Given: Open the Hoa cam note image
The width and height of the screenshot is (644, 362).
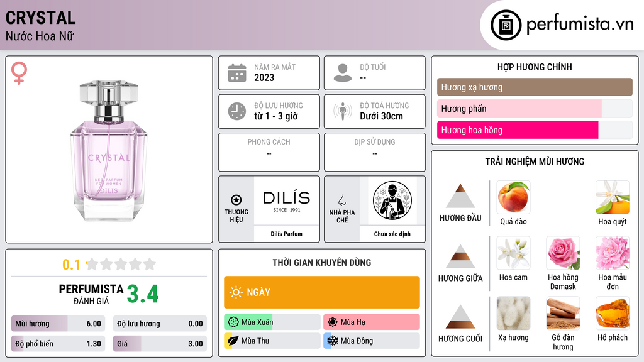Looking at the screenshot, I should point(513,253).
